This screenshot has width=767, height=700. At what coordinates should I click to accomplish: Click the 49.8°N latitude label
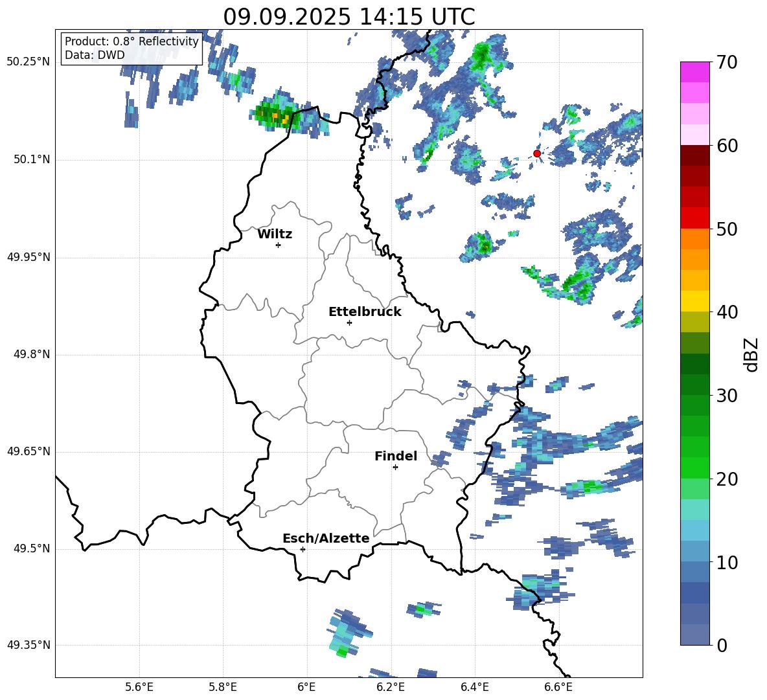tap(32, 354)
